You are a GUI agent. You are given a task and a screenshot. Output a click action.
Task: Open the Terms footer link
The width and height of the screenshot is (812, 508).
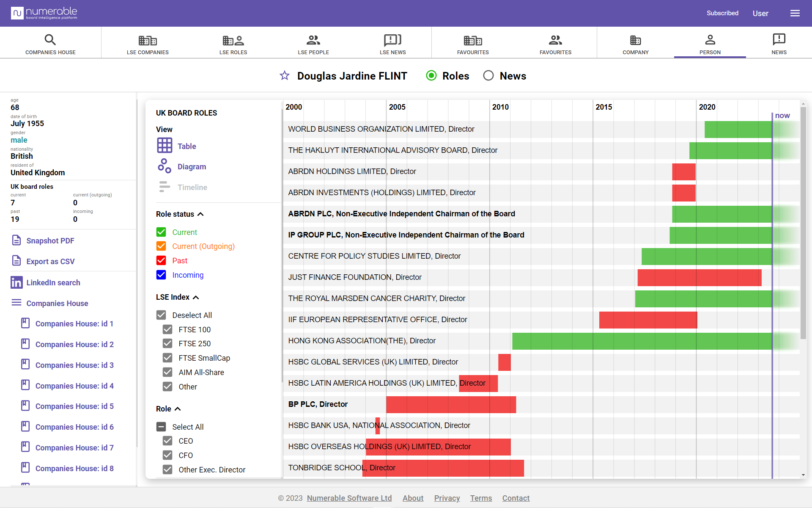click(481, 498)
